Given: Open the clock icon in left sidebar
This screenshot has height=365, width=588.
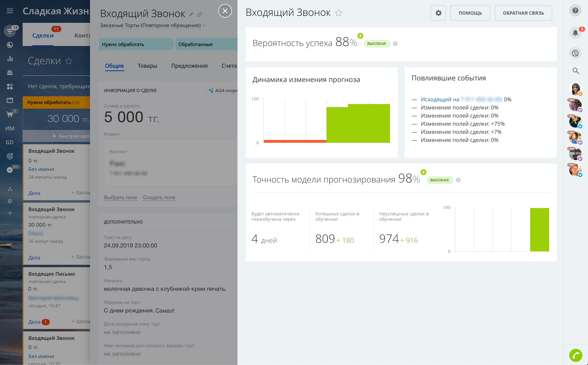Looking at the screenshot, I should [10, 45].
